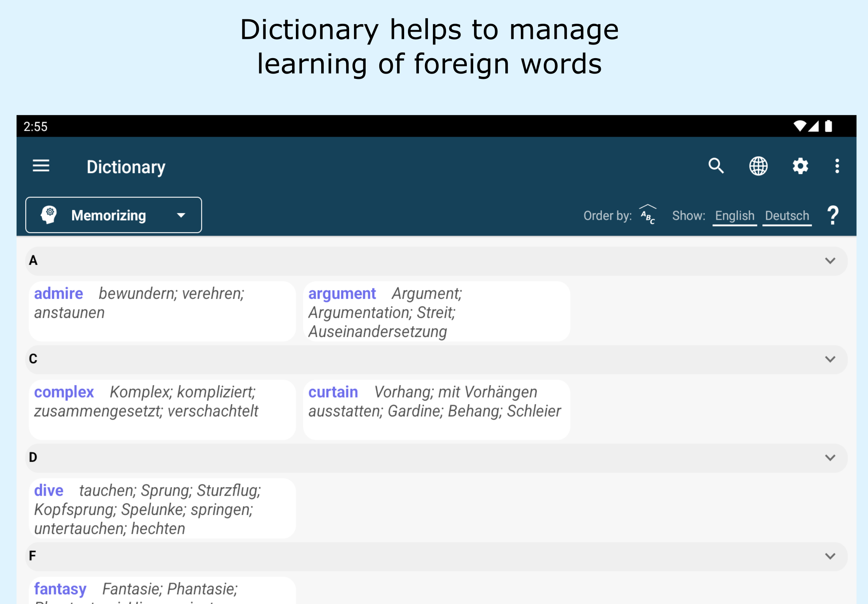Open the globe language icon
The image size is (868, 604).
click(758, 166)
